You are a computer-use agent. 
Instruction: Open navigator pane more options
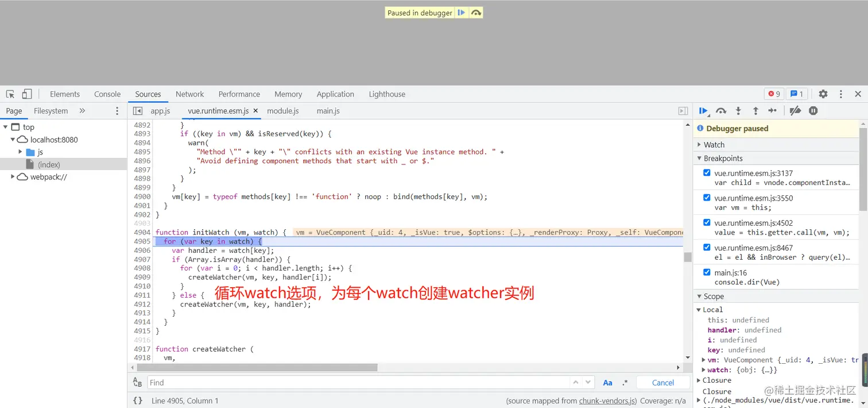(117, 111)
